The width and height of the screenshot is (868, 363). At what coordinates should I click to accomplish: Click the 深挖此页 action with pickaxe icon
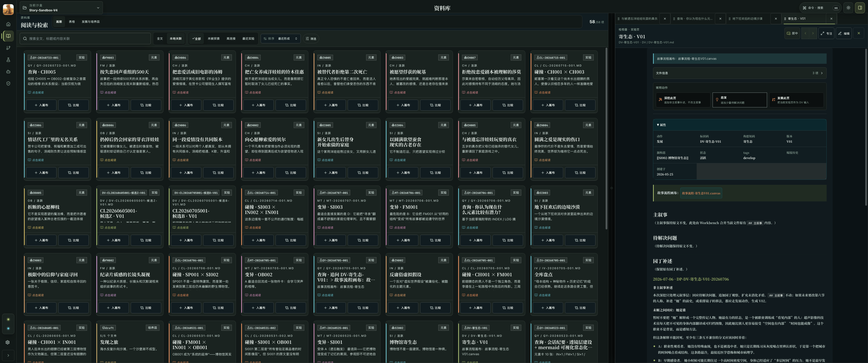click(x=683, y=100)
